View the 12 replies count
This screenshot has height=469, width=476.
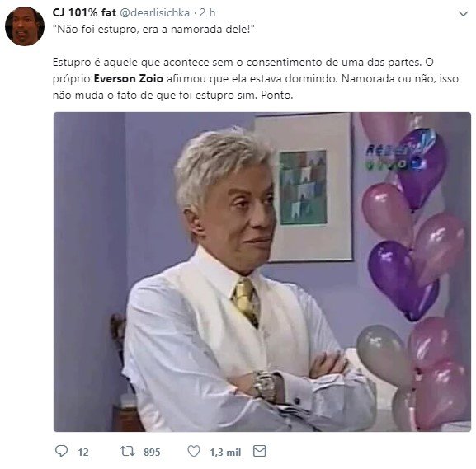83,452
